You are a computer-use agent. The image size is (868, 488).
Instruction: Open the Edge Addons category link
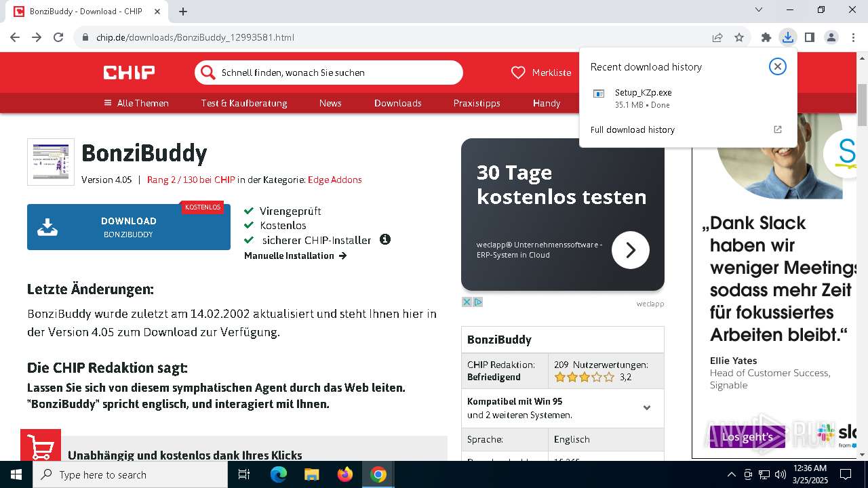tap(335, 180)
